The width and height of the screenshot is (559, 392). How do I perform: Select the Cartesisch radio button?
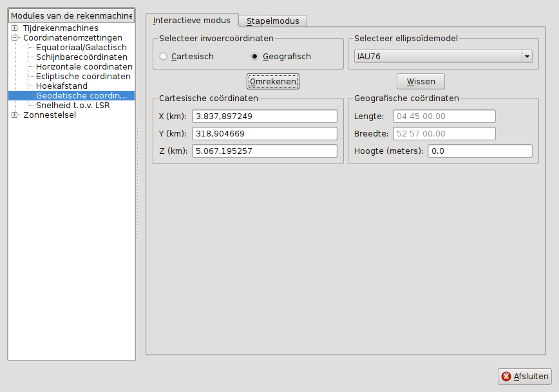[164, 57]
